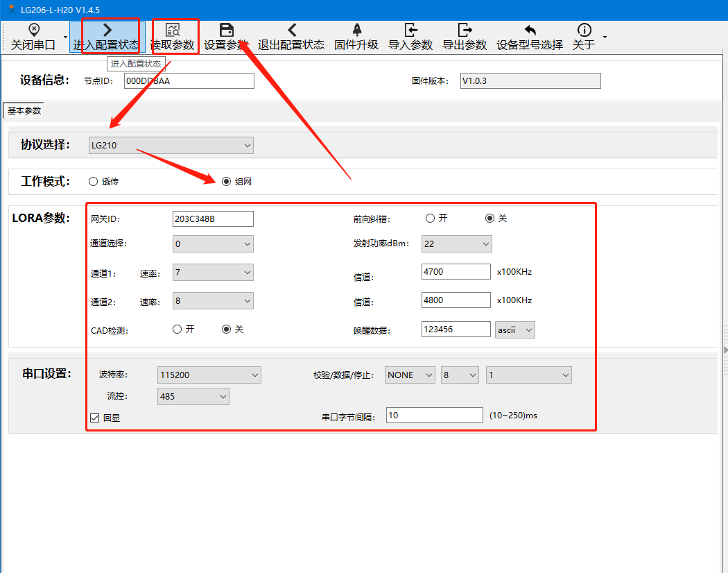Select the 透传 work mode radio button
Viewport: 728px width, 573px height.
point(94,182)
